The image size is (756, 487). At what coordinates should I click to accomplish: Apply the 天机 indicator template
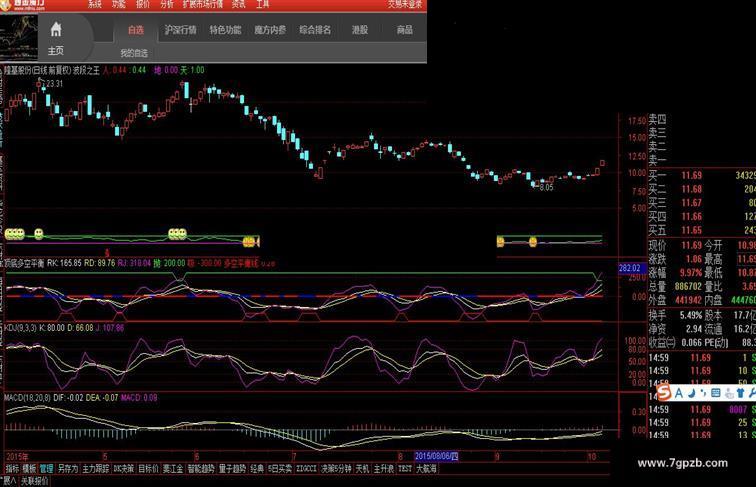(x=362, y=468)
